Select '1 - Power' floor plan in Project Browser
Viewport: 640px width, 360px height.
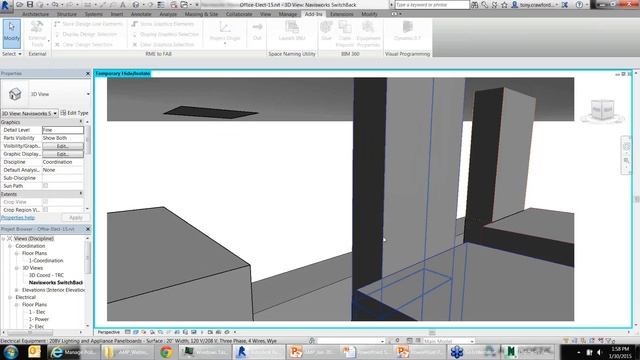[x=38, y=319]
